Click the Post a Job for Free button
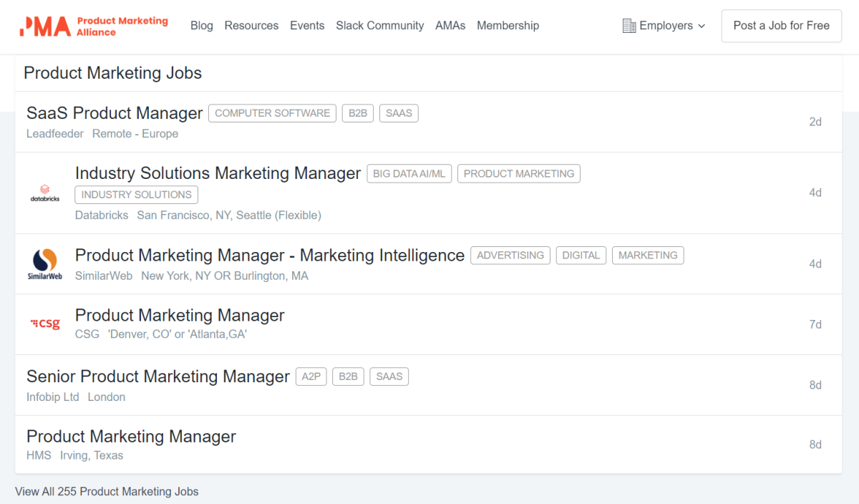 pos(782,26)
